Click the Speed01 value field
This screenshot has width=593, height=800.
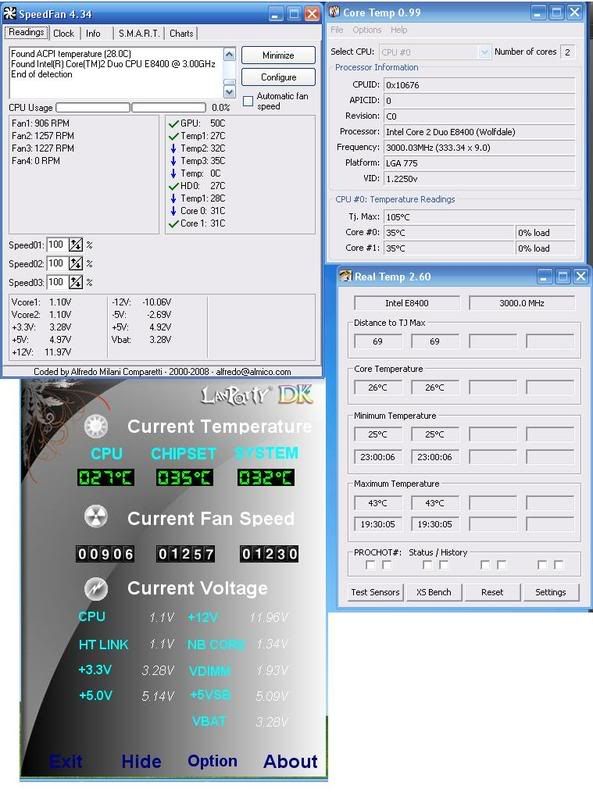(57, 245)
